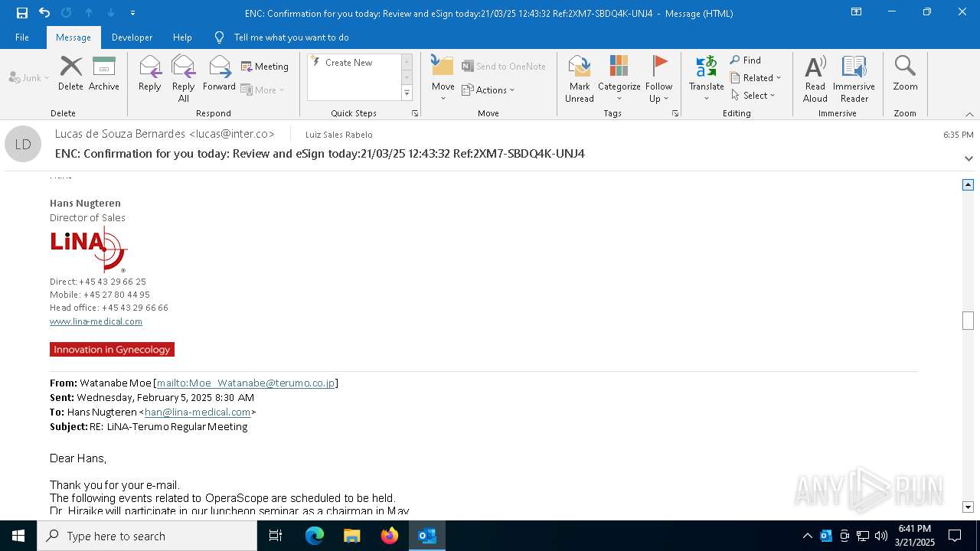Click the scrollbar up arrow
The height and width of the screenshot is (551, 980).
(968, 184)
